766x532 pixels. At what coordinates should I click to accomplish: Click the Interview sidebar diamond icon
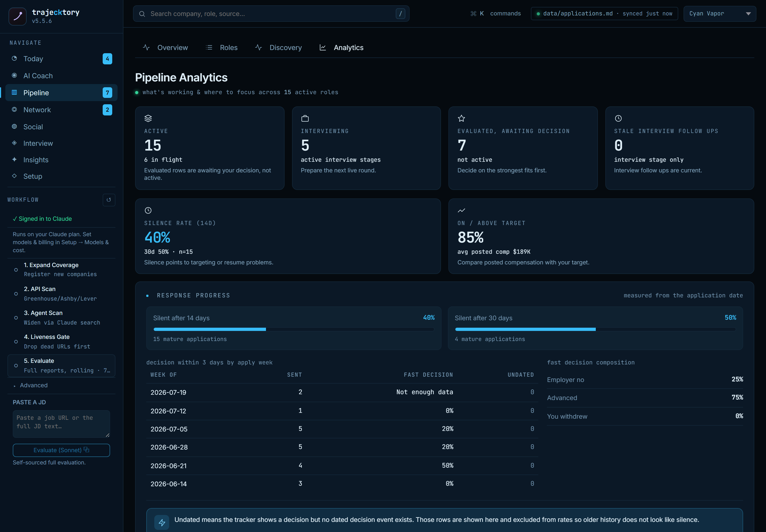[x=14, y=143]
